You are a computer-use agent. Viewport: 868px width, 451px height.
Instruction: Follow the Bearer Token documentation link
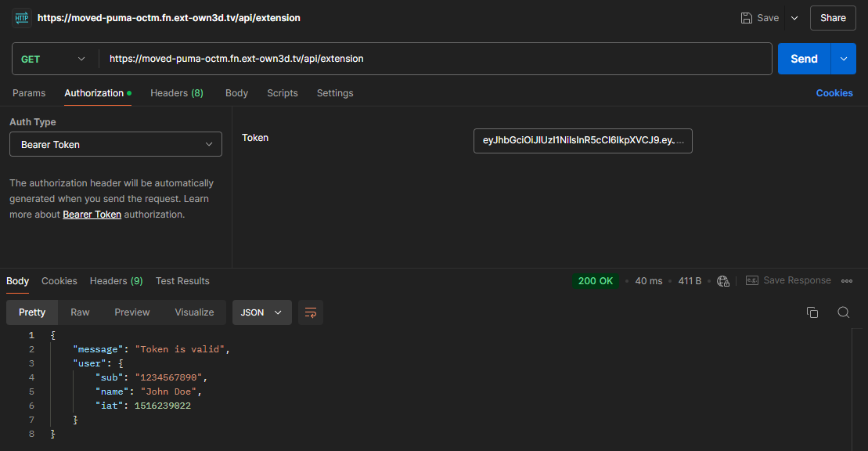pos(92,215)
